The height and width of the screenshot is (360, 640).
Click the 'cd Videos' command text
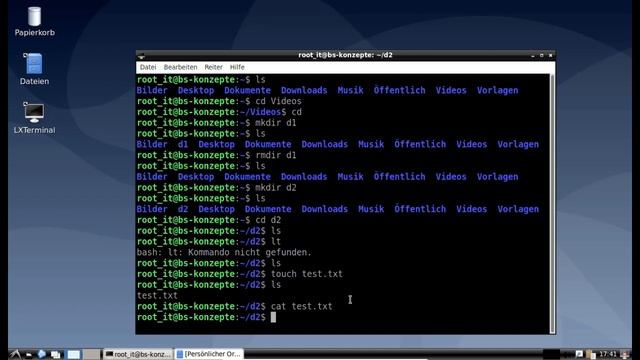point(278,101)
